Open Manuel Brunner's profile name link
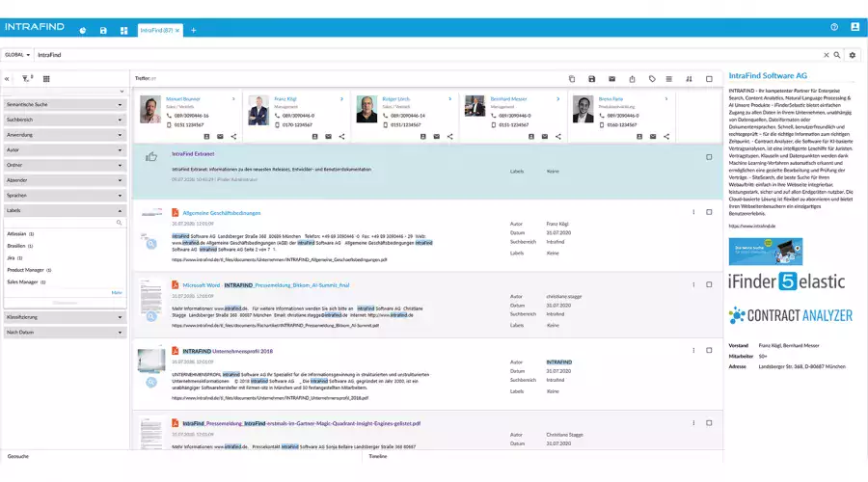This screenshot has width=868, height=482. click(x=182, y=99)
